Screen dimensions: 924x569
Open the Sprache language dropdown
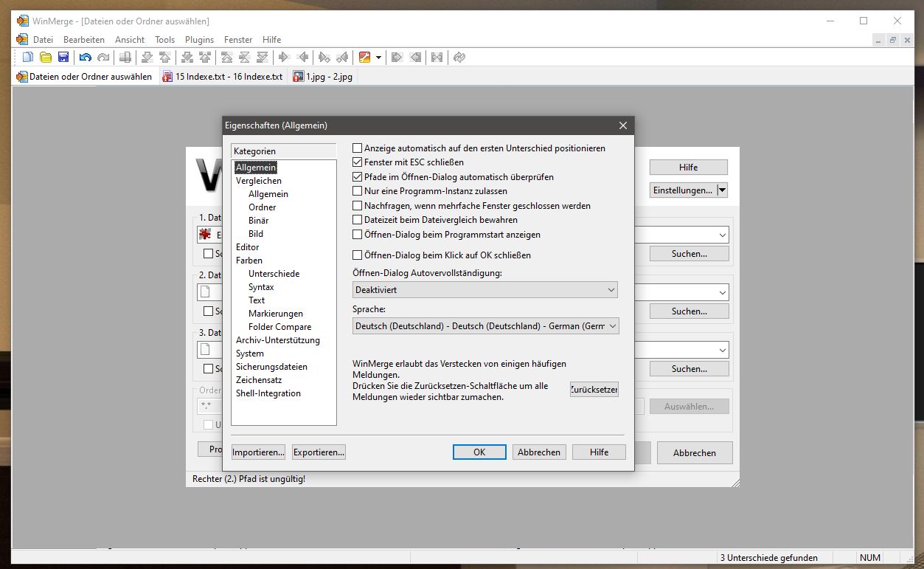point(485,325)
